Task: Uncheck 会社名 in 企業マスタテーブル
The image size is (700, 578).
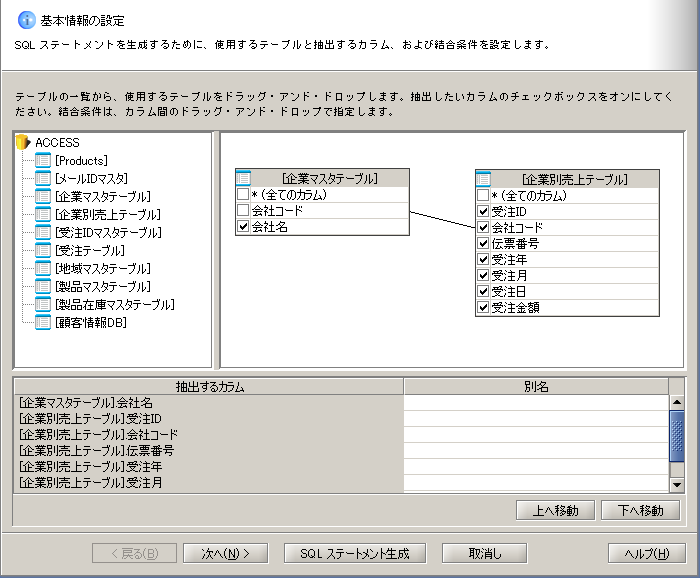Action: [x=243, y=227]
